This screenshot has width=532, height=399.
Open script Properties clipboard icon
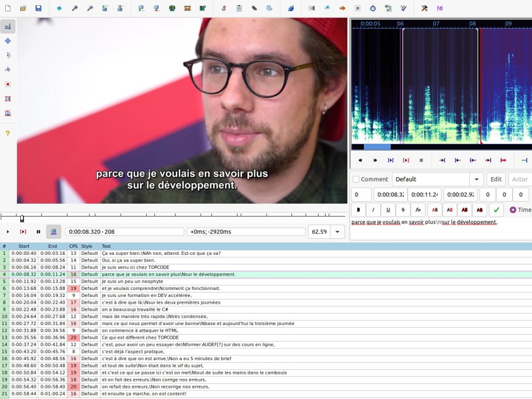coord(239,8)
